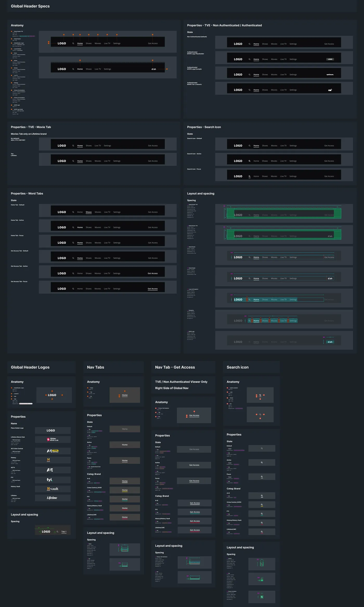Click the underlined search icon in Search Icon - Focus row

[249, 176]
